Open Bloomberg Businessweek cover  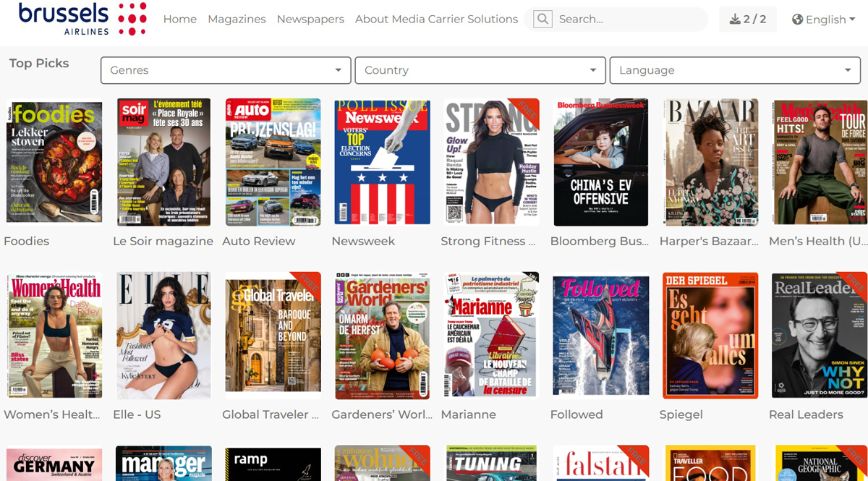point(600,161)
